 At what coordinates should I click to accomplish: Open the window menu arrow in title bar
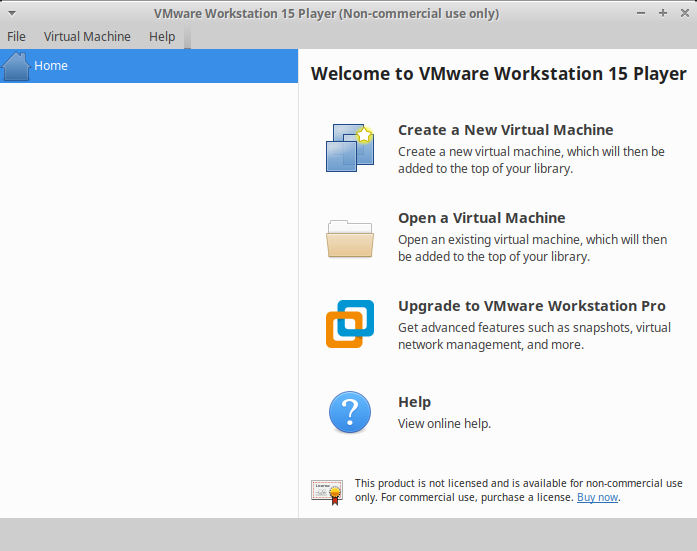[x=12, y=13]
